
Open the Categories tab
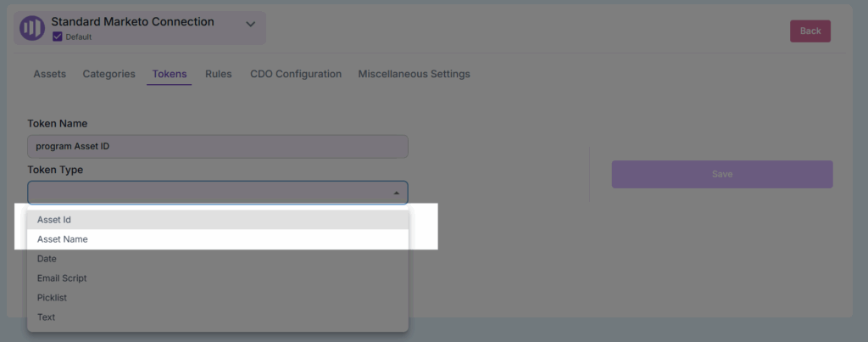(x=108, y=74)
